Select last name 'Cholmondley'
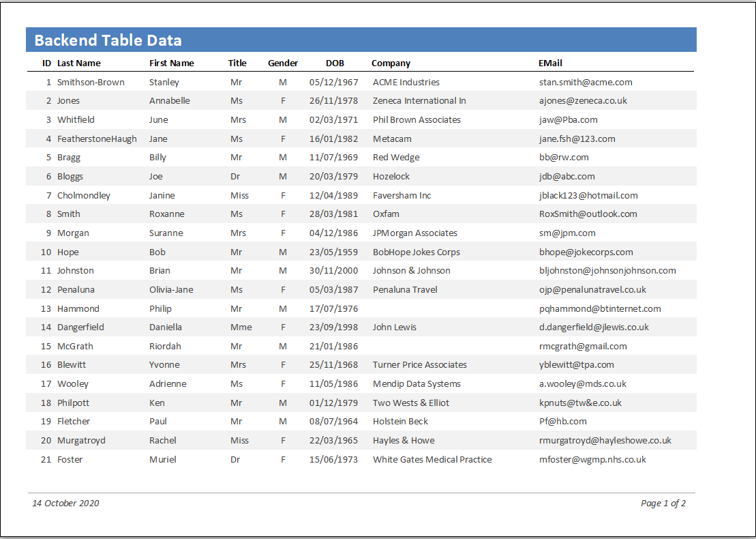Viewport: 756px width, 539px height. (83, 195)
